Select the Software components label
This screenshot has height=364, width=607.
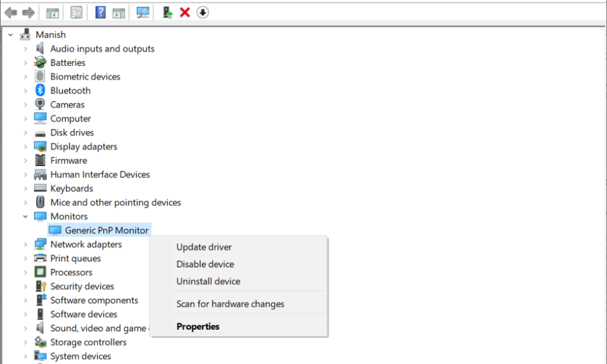[x=94, y=300]
